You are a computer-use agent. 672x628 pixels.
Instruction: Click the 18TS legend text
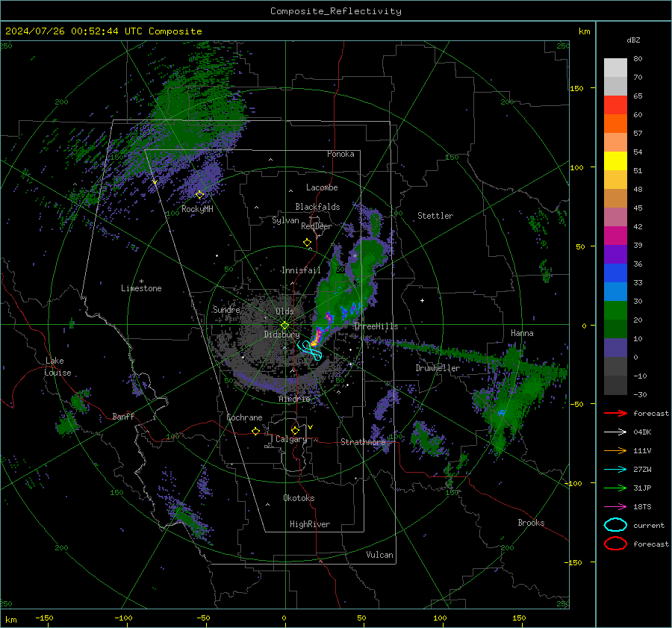pyautogui.click(x=642, y=507)
